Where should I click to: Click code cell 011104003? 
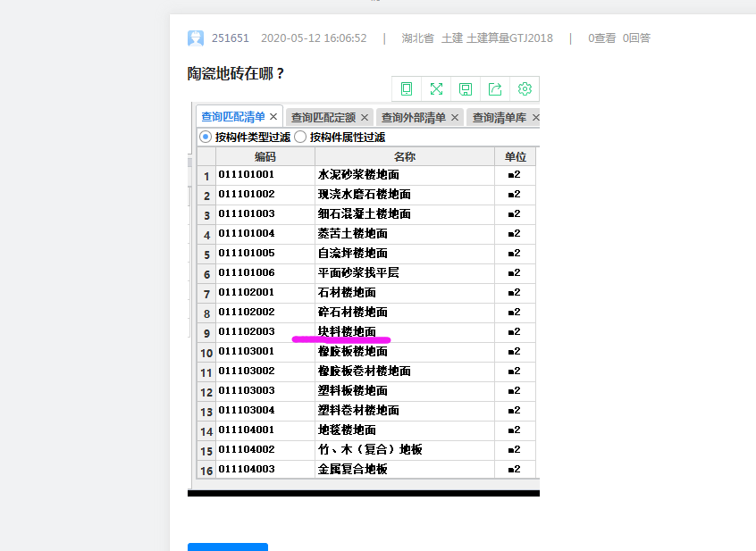[x=265, y=470]
